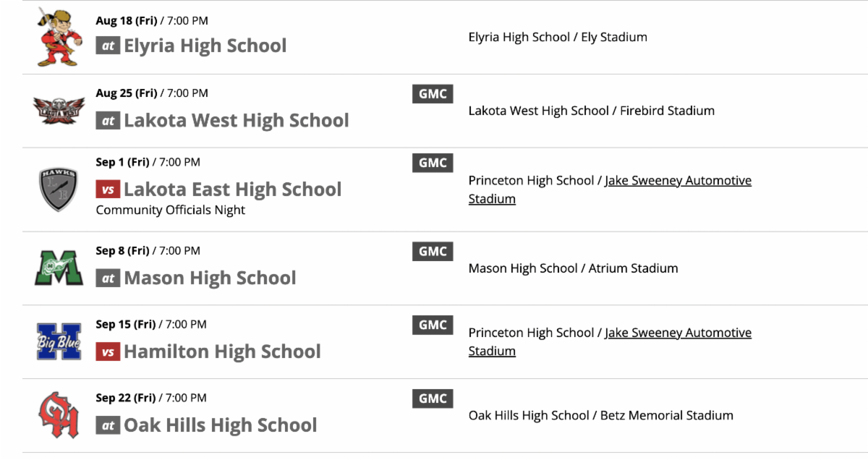868x460 pixels.
Task: Click the GMC badge on Oak Hills game
Action: [x=433, y=399]
